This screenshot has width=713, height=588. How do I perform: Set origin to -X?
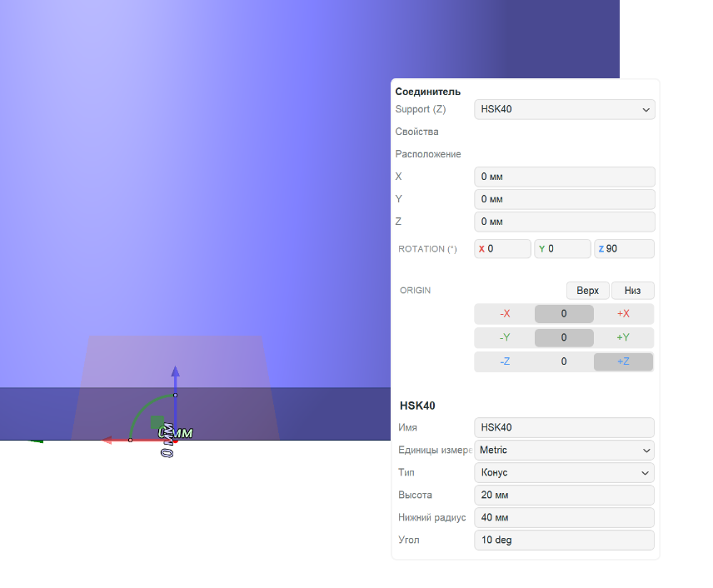point(505,314)
